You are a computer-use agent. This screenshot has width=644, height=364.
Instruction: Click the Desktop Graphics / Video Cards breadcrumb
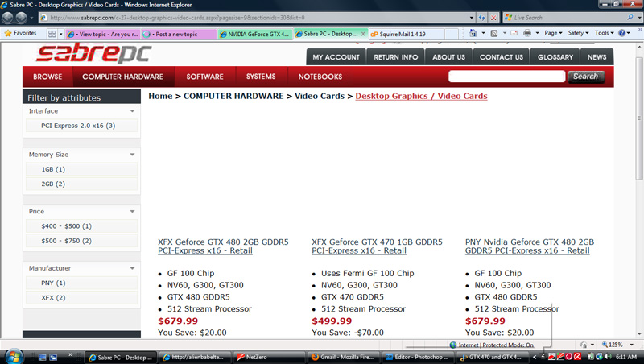coord(421,96)
